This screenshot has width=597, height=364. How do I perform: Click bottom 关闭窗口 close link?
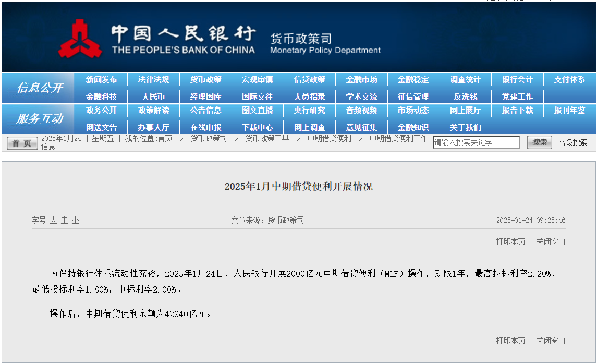point(551,341)
